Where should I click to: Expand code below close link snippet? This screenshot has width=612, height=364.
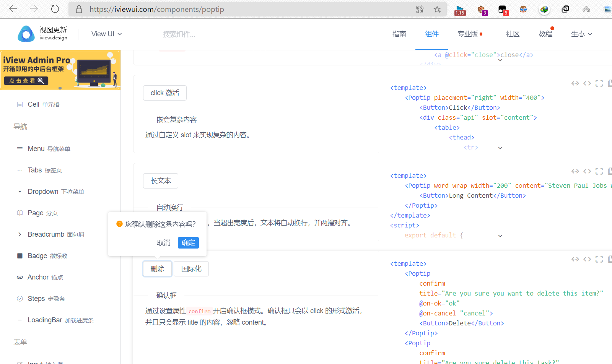[500, 60]
